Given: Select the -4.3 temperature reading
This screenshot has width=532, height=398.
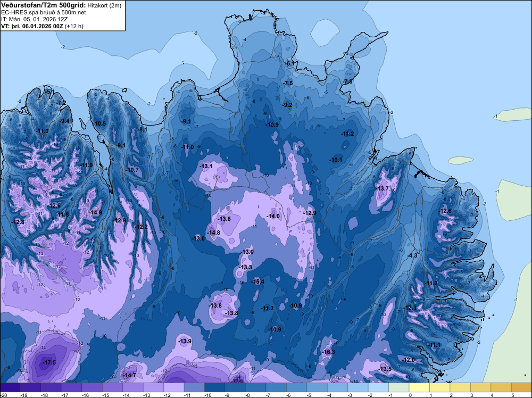Looking at the screenshot, I should 412,255.
